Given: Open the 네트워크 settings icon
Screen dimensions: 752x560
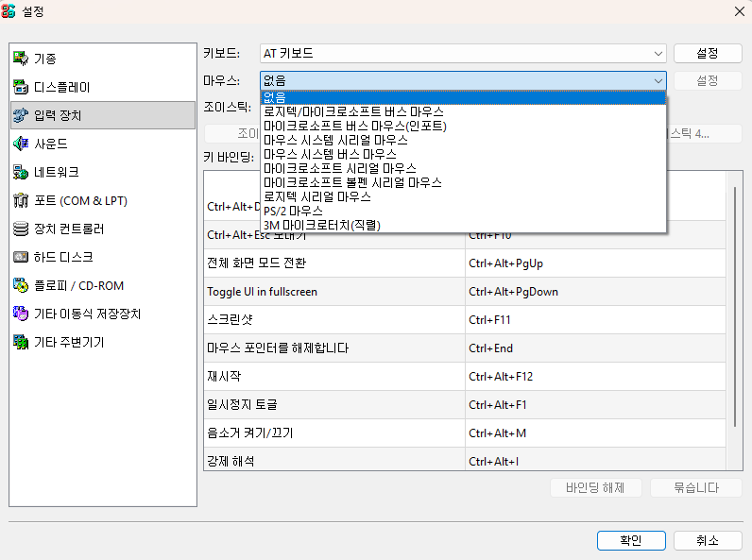Looking at the screenshot, I should tap(21, 172).
